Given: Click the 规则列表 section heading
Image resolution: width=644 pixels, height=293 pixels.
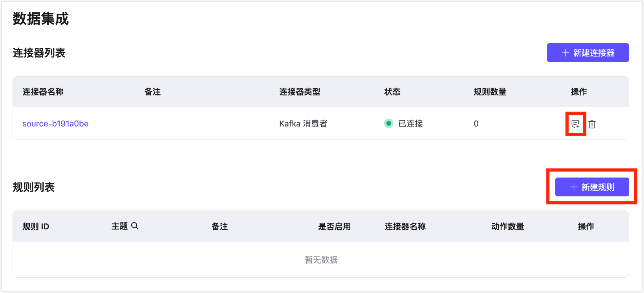Looking at the screenshot, I should [34, 187].
